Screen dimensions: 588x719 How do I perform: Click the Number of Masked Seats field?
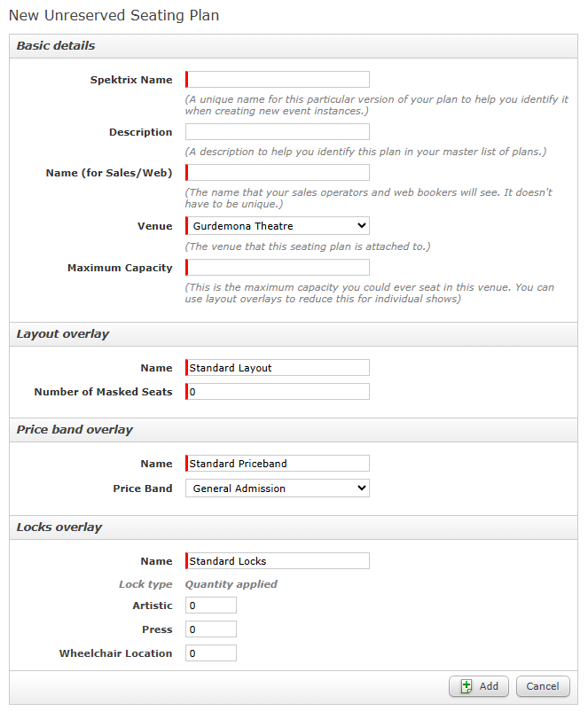(278, 392)
